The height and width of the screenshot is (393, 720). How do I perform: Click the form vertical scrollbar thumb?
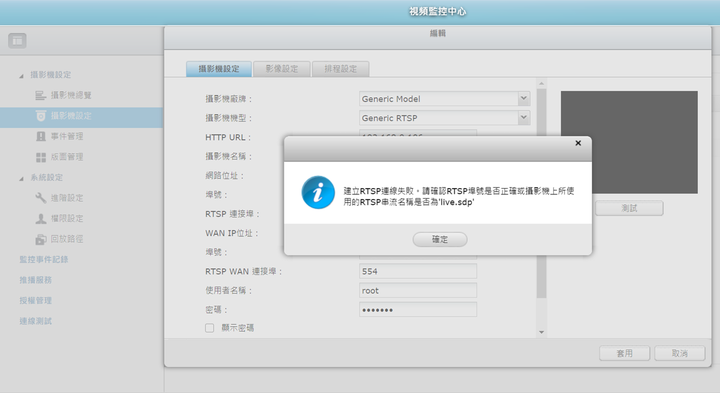coord(541,193)
